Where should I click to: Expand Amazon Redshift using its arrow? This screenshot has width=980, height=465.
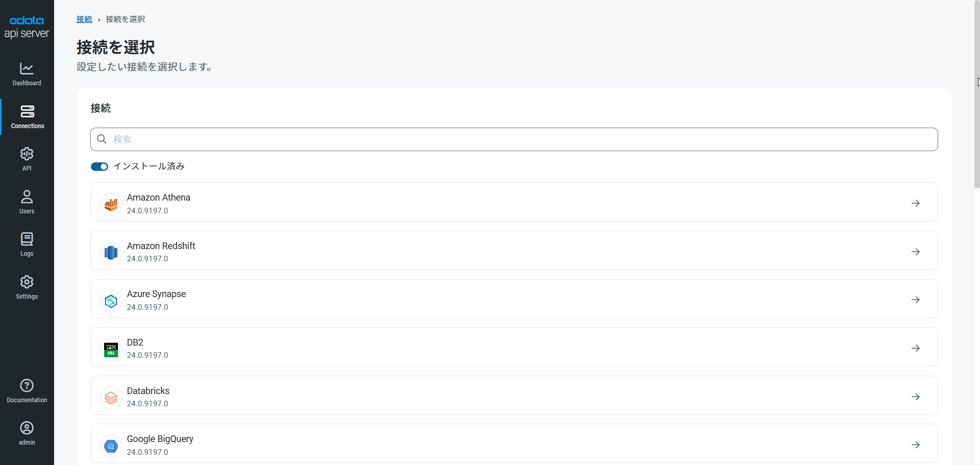pyautogui.click(x=916, y=252)
